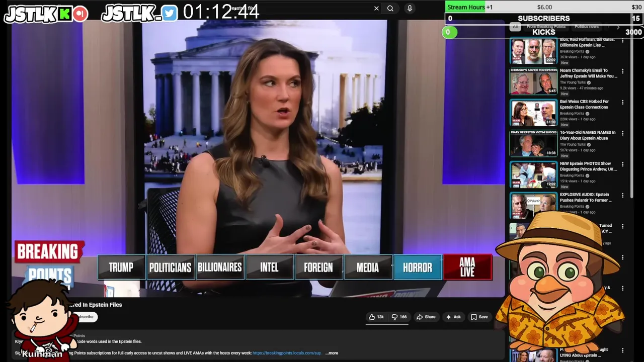Click the KICKS goal progress bar
644x362 pixels.
pos(543,32)
